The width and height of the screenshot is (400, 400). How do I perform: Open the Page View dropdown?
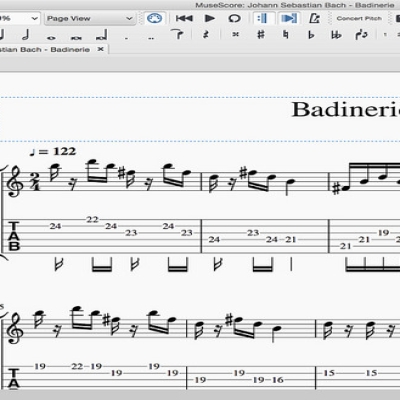(89, 19)
